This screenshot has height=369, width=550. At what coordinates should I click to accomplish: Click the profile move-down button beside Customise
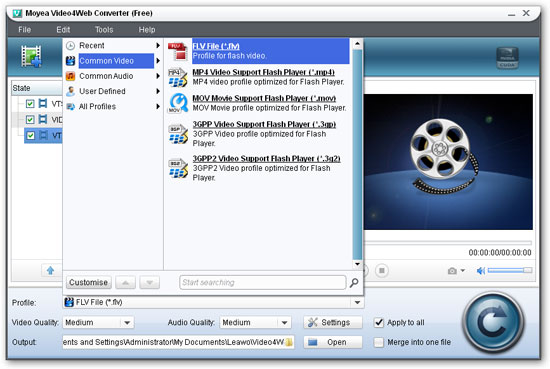(x=149, y=282)
